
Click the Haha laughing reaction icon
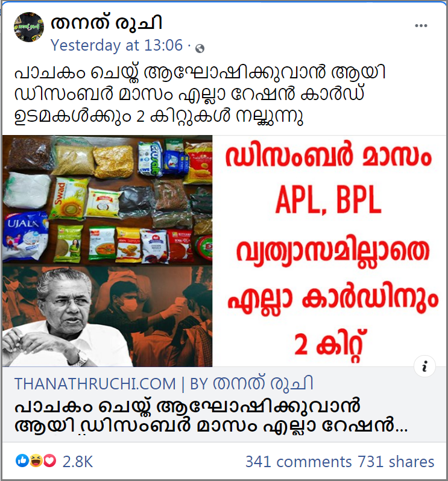tap(36, 461)
